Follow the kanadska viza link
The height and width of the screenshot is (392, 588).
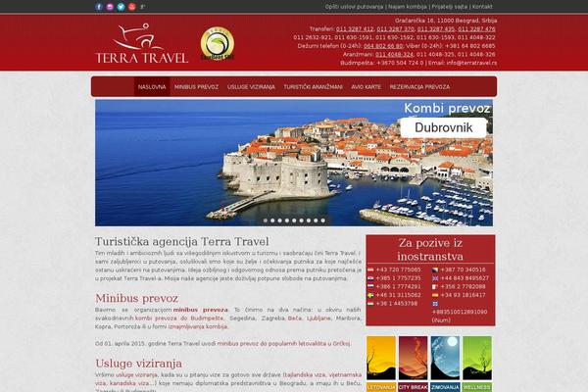point(129,383)
